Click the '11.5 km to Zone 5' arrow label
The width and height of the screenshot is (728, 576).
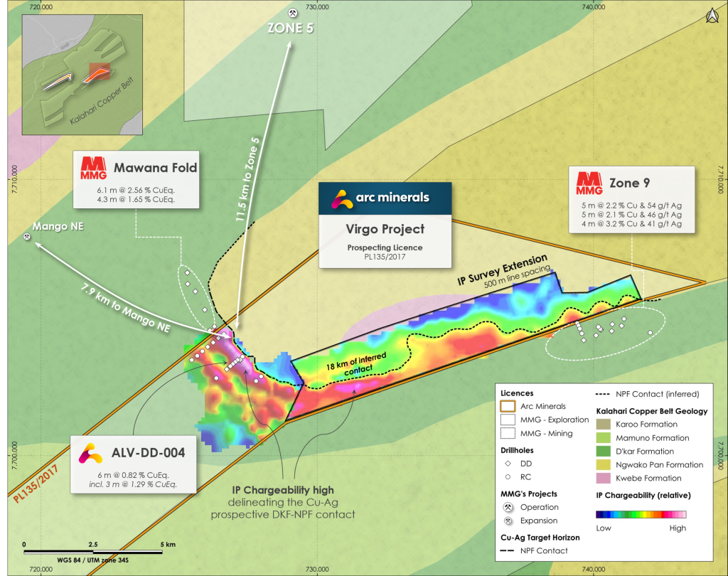point(247,179)
